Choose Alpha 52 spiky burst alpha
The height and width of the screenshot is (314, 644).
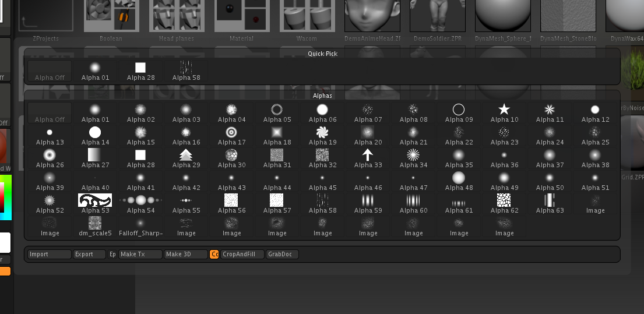(x=50, y=203)
